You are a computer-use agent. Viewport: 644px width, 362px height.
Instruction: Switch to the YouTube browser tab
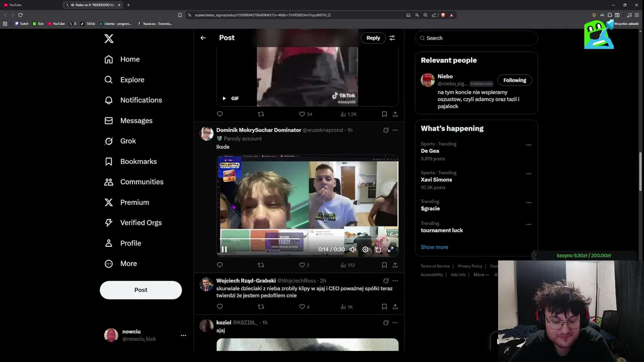(30, 5)
